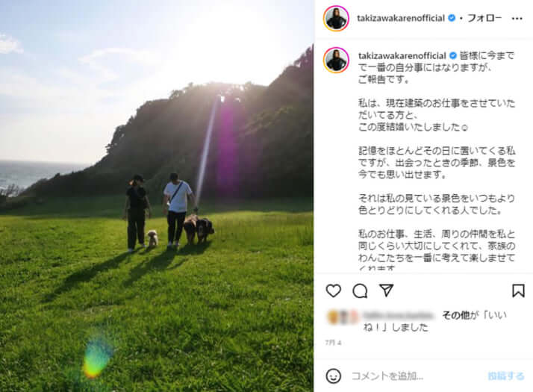533x392 pixels.
Task: Share post with paper plane icon
Action: pos(386,290)
